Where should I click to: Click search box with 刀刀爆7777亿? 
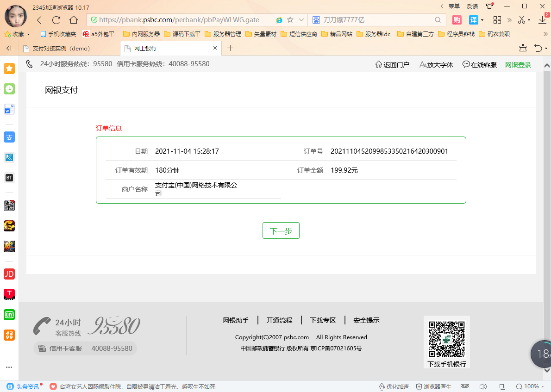pos(378,20)
